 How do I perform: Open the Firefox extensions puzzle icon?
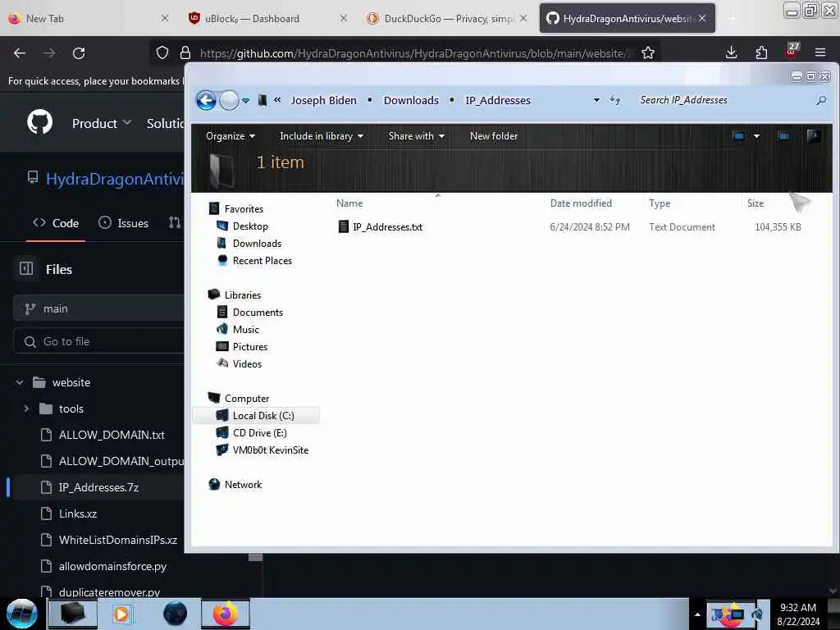(761, 52)
